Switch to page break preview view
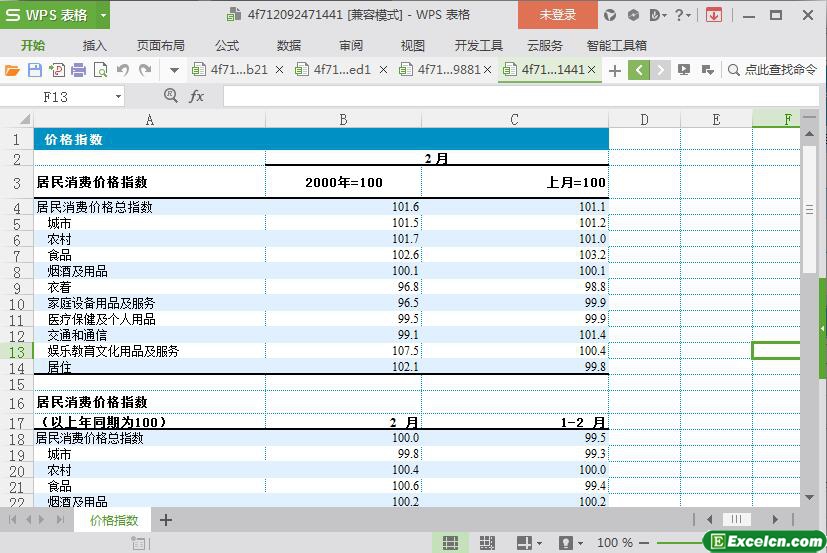Viewport: 827px width, 553px height. (x=487, y=543)
